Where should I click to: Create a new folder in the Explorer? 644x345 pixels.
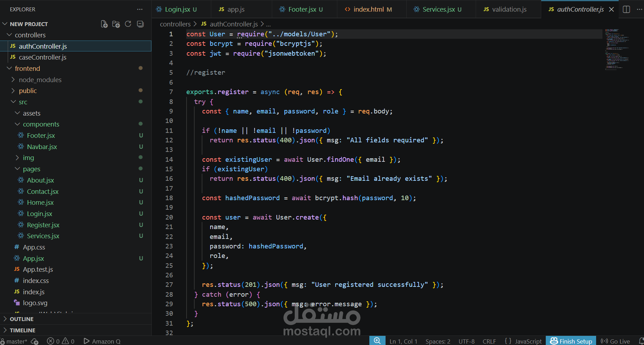116,24
